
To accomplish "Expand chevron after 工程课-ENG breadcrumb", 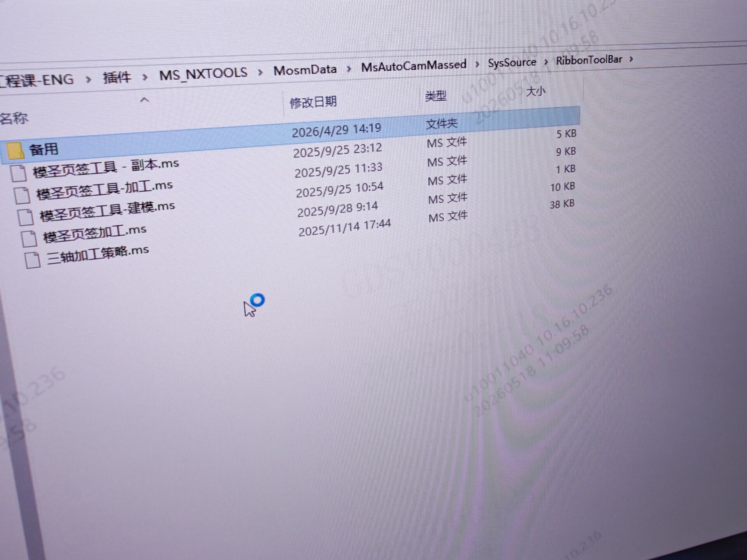I will pyautogui.click(x=88, y=79).
